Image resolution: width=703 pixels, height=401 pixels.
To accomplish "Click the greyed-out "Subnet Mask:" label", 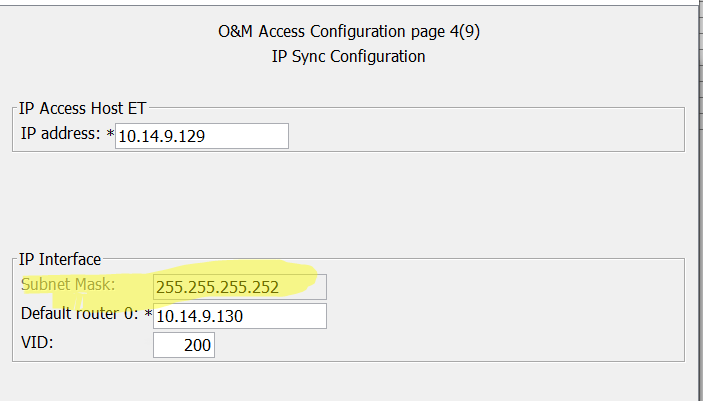I will [x=68, y=285].
